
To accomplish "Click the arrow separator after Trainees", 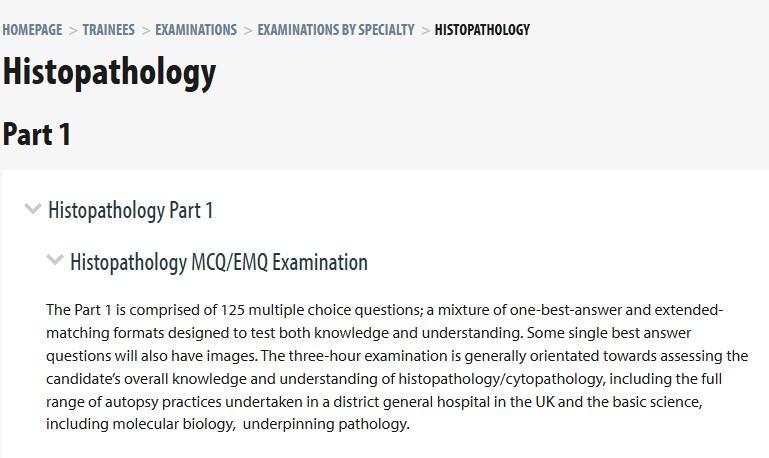I will (145, 30).
